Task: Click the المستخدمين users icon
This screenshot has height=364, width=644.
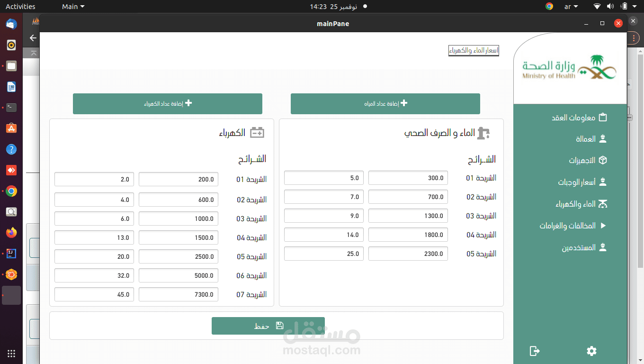Action: pos(603,247)
